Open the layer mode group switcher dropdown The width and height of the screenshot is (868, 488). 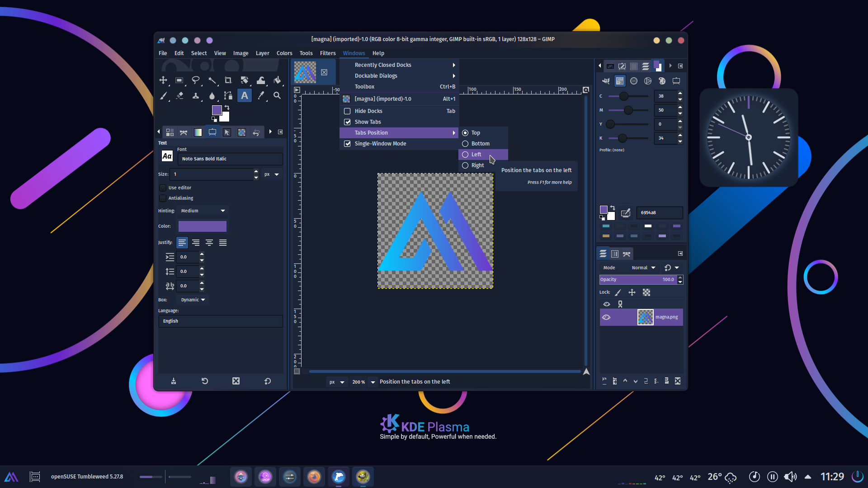tap(672, 268)
